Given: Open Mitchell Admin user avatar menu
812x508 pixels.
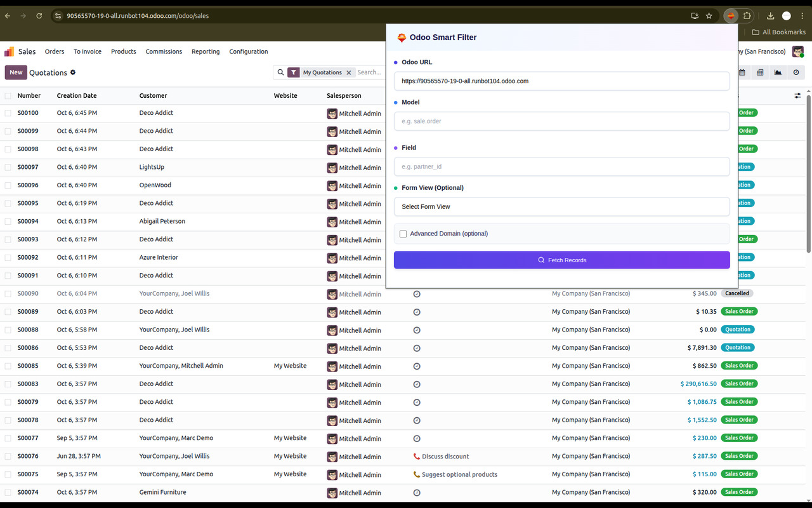Looking at the screenshot, I should (x=797, y=51).
